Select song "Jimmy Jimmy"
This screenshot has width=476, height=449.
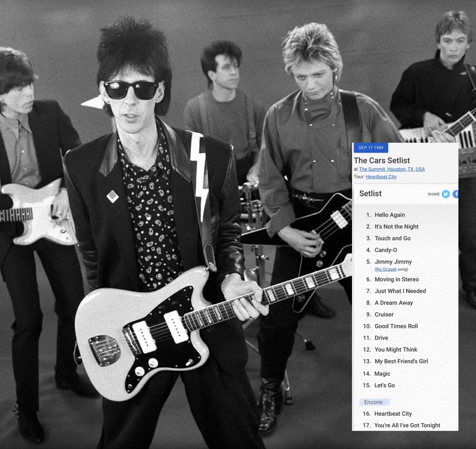(x=393, y=262)
